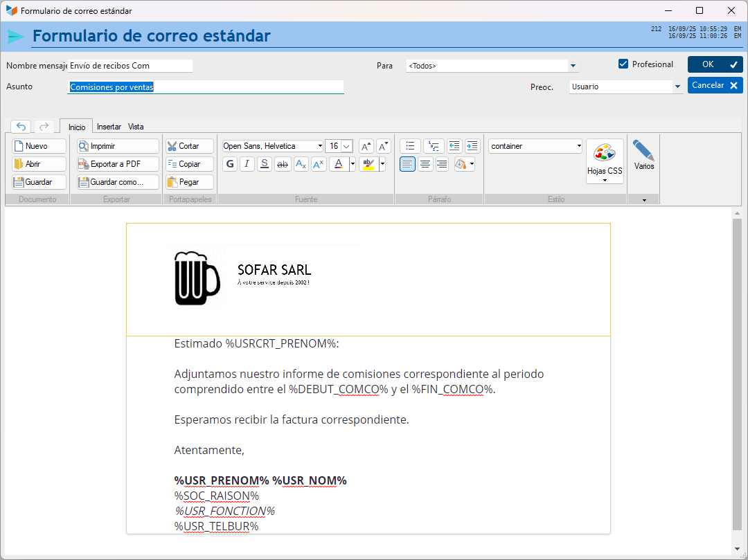This screenshot has width=748, height=560.
Task: Confirm with the OK button
Action: tap(715, 64)
